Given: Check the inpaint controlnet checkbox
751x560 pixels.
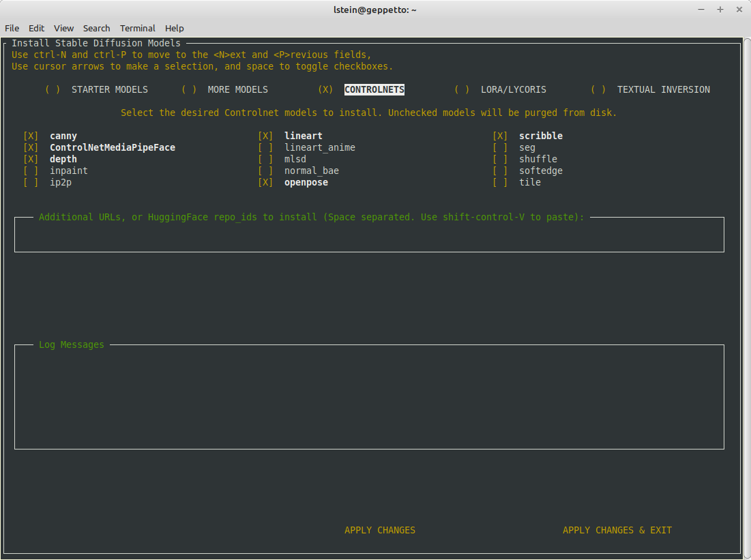Looking at the screenshot, I should pyautogui.click(x=31, y=171).
